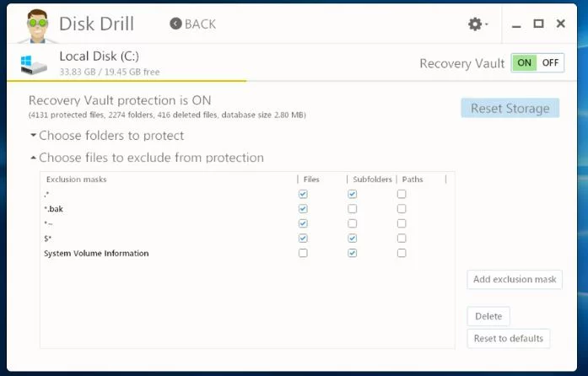The image size is (588, 376).
Task: Click Reset to defaults button
Action: point(508,339)
